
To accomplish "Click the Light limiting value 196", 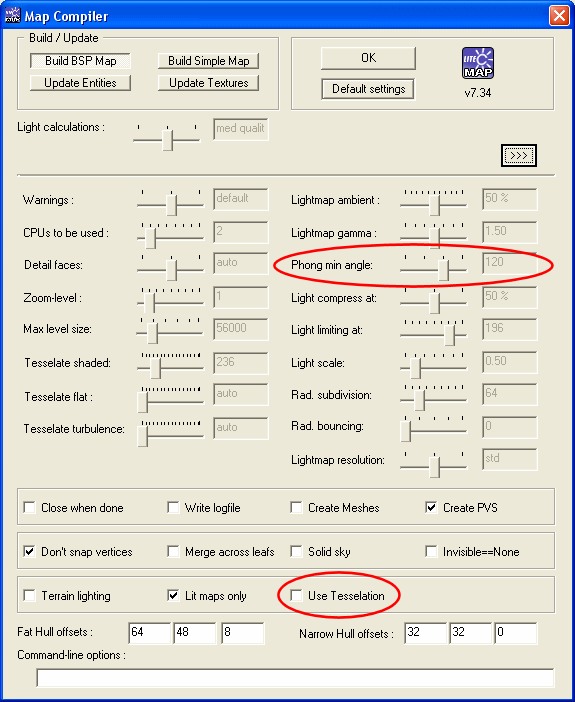I will (510, 329).
